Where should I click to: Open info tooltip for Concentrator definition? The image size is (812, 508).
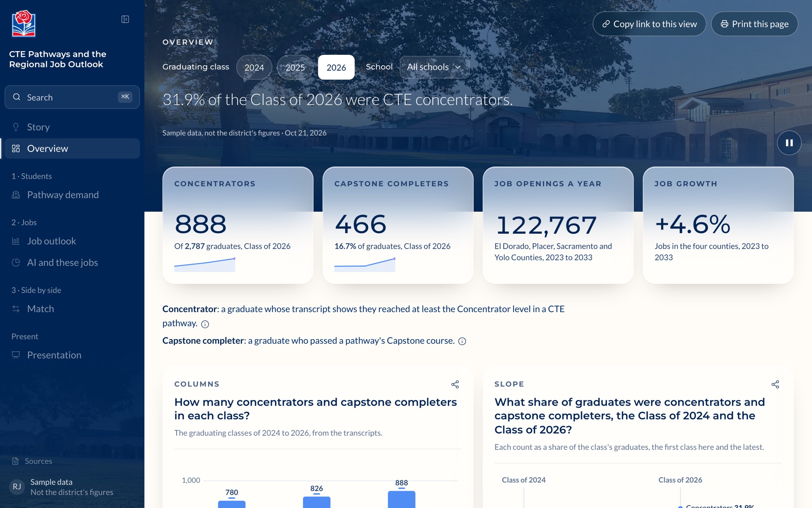coord(205,324)
